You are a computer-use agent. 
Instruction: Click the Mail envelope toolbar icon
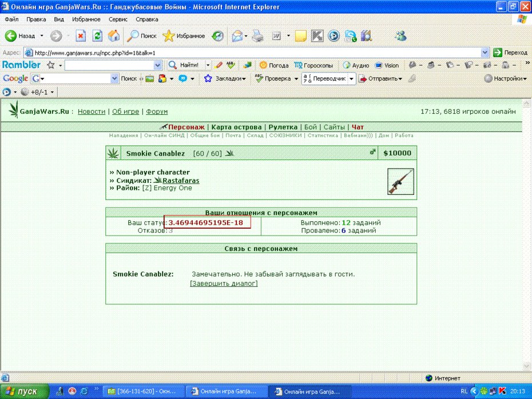tap(237, 36)
